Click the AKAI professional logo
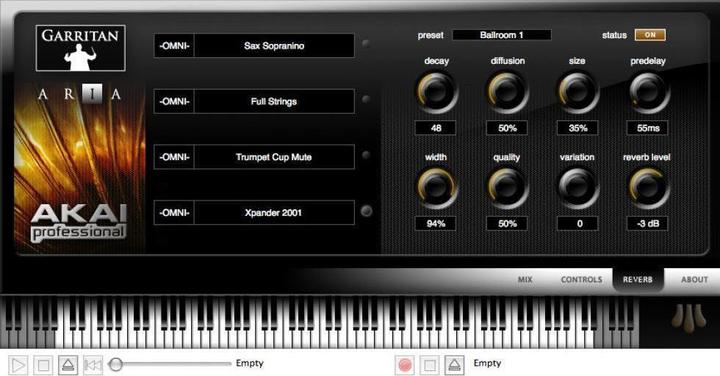Viewport: 720px width, 376px height. (x=79, y=223)
